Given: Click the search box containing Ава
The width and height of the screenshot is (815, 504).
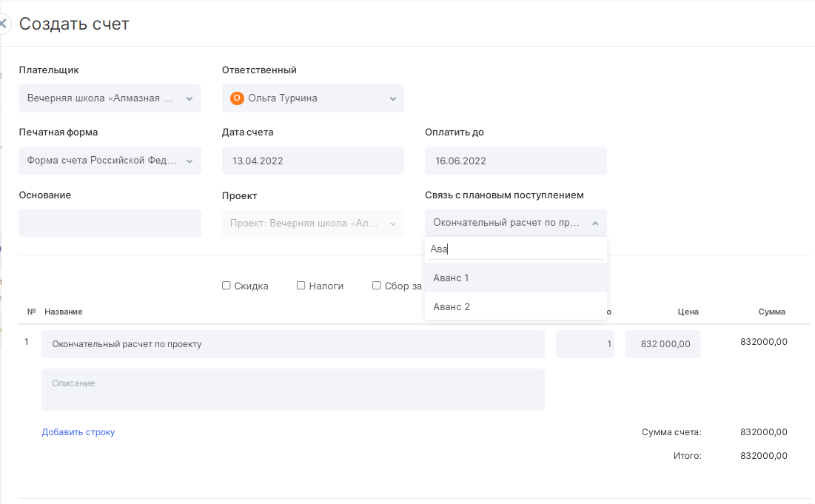Looking at the screenshot, I should point(515,249).
